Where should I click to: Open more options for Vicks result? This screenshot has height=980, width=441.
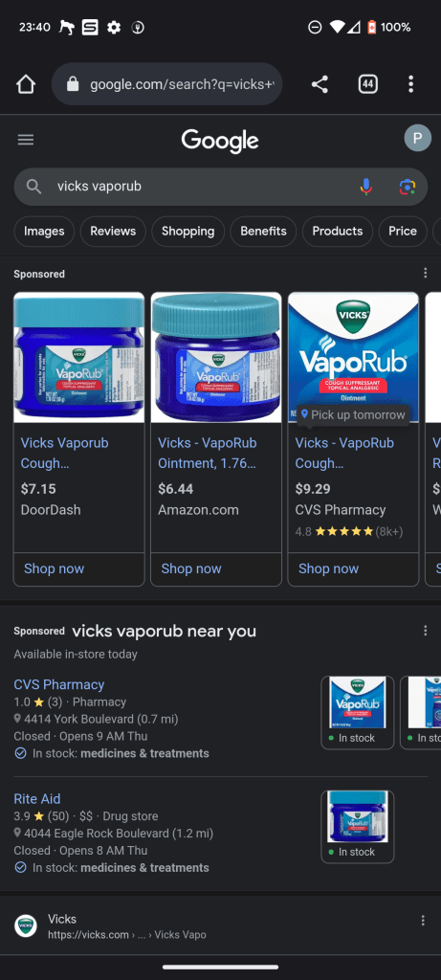[423, 920]
